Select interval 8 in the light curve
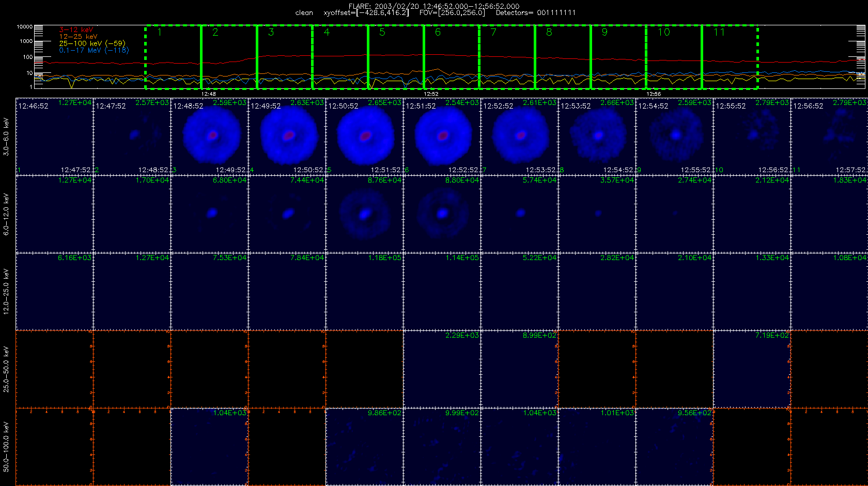The width and height of the screenshot is (868, 486). (x=563, y=57)
